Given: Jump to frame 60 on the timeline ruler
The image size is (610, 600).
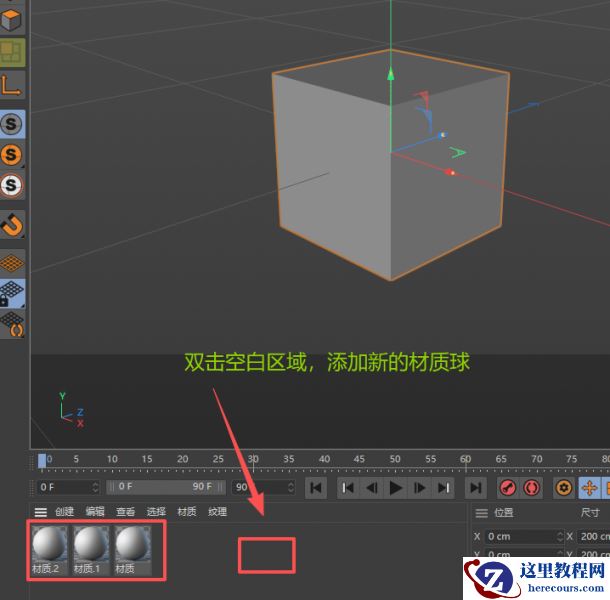Looking at the screenshot, I should 465,460.
